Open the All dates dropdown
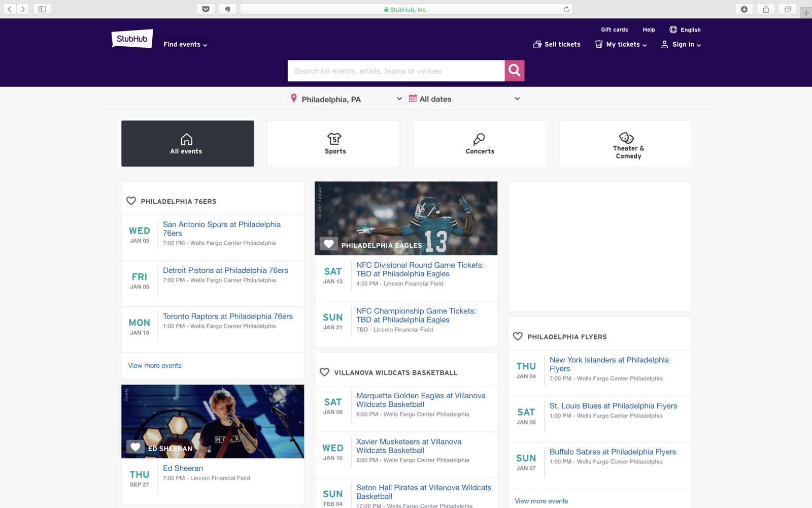The image size is (812, 508). point(465,99)
